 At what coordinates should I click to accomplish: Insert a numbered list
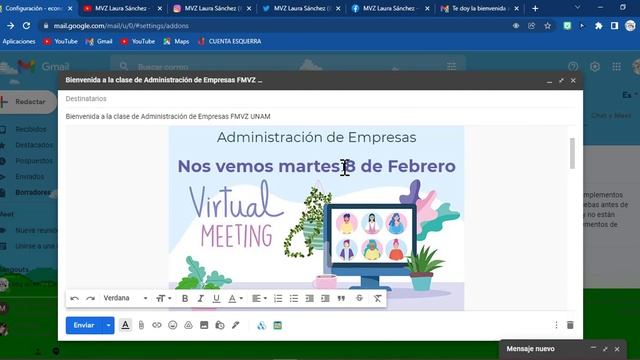click(278, 298)
